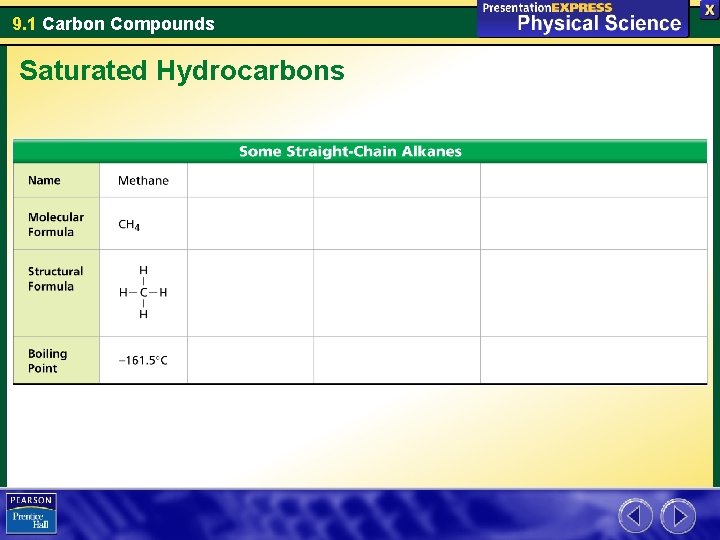Click the 'Methane' table cell
The width and height of the screenshot is (720, 540).
143,180
